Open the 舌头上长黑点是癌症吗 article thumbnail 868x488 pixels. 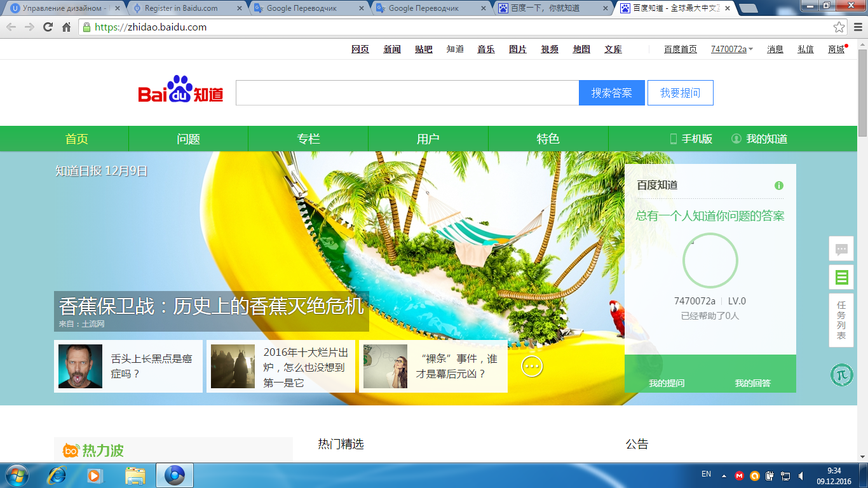pos(80,366)
